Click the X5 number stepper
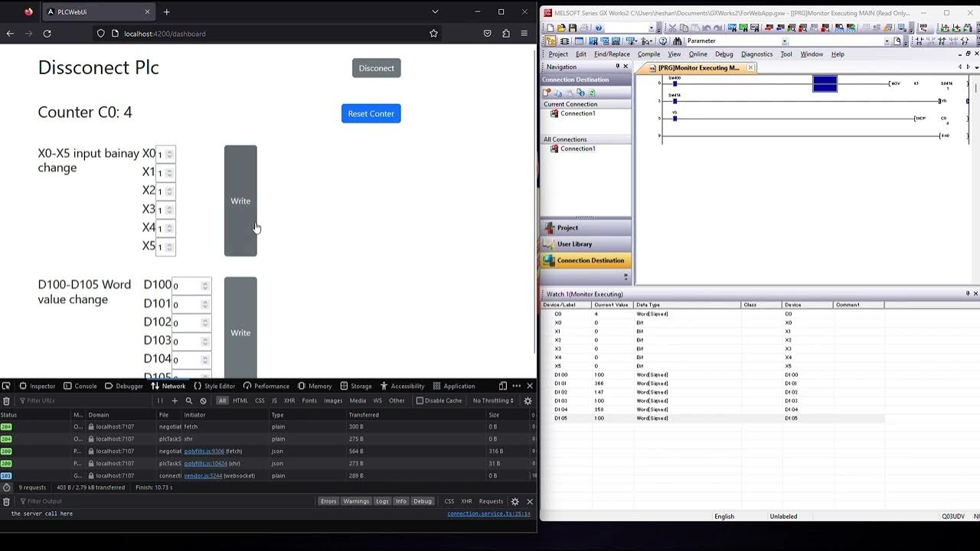 pyautogui.click(x=169, y=246)
